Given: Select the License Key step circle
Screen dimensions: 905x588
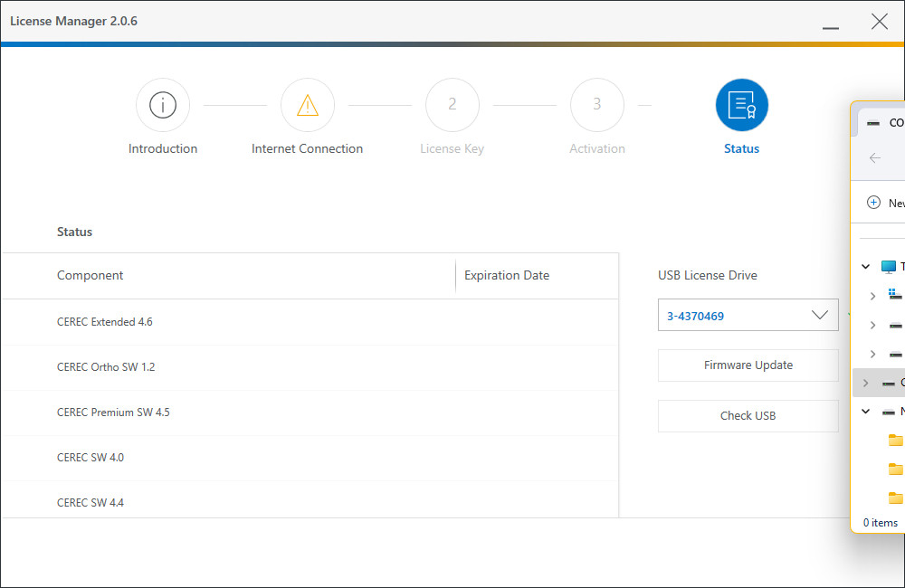Looking at the screenshot, I should point(452,105).
